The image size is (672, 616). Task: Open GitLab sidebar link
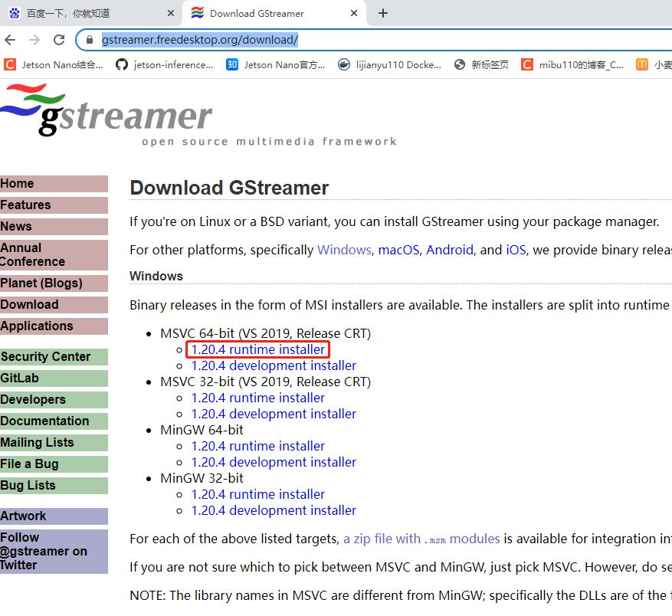coord(54,378)
